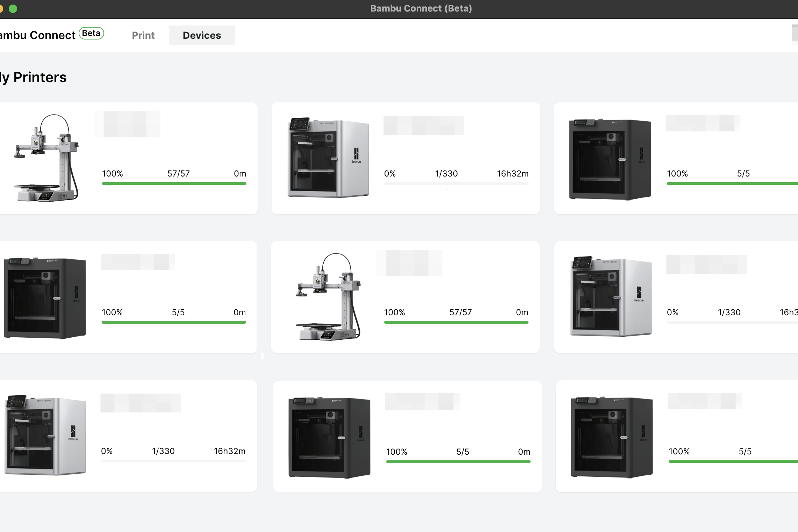Click 100% progress label on bottom middle card

tap(396, 452)
